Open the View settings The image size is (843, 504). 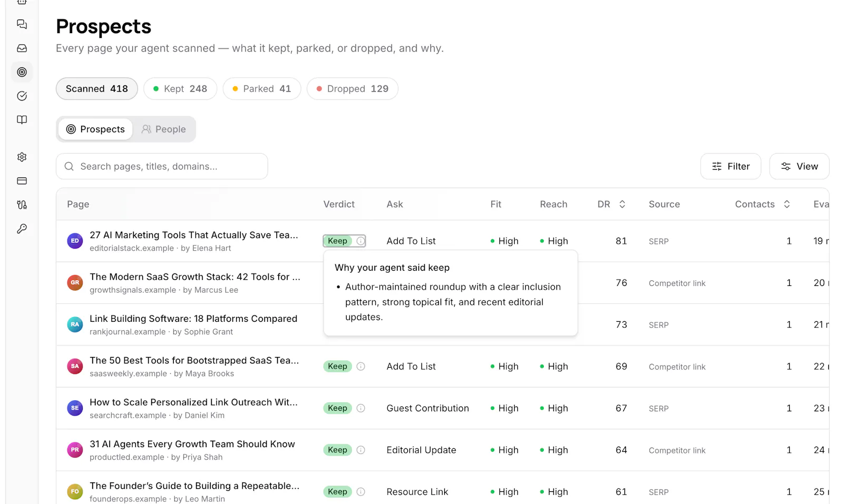click(799, 166)
